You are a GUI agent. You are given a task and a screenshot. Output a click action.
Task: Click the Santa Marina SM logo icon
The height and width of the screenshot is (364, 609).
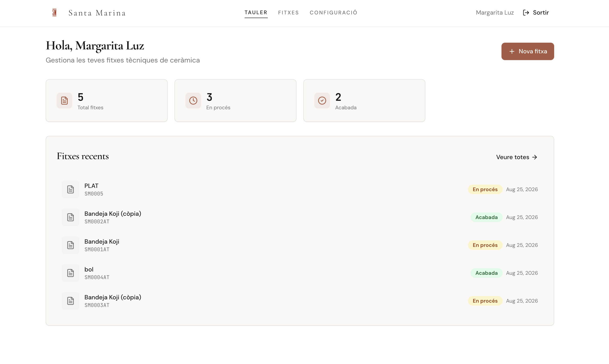[x=54, y=12]
